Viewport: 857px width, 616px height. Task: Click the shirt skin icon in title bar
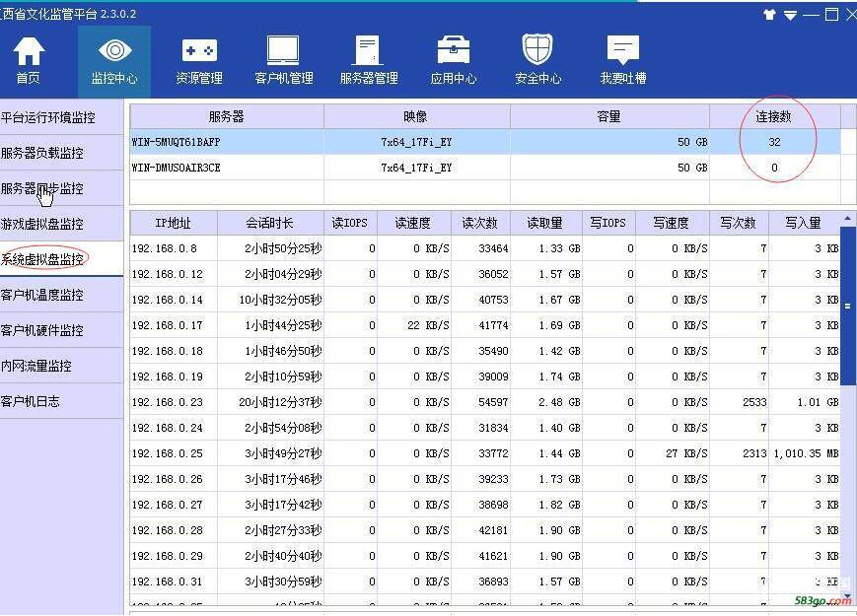point(769,16)
